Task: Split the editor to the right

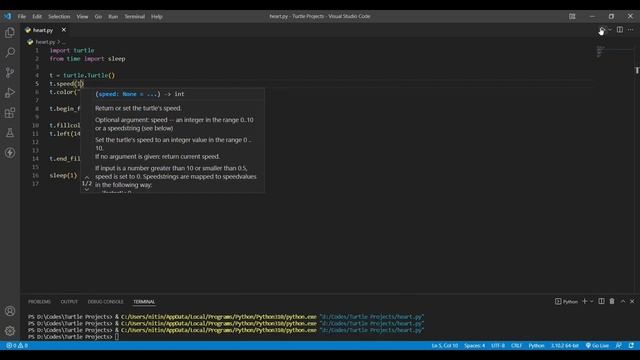Action: (x=620, y=30)
